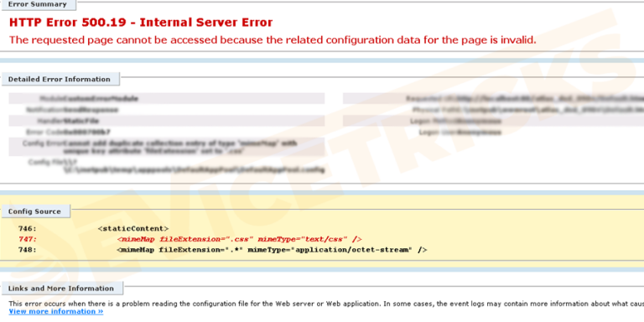
Task: Click the HTTP Error 500.19 heading
Action: pos(141,22)
